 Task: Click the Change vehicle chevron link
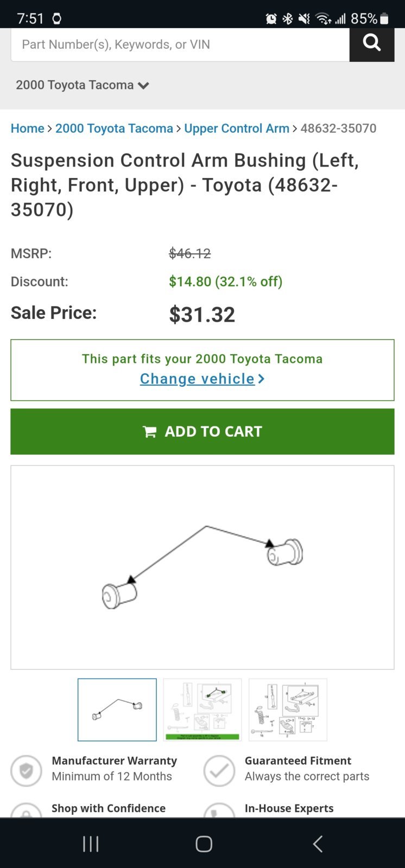202,379
